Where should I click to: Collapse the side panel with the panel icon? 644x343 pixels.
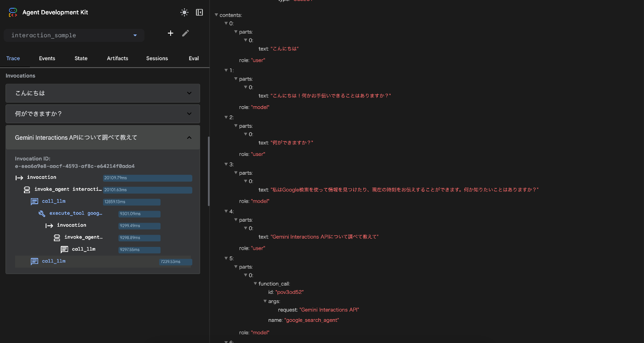pyautogui.click(x=199, y=12)
